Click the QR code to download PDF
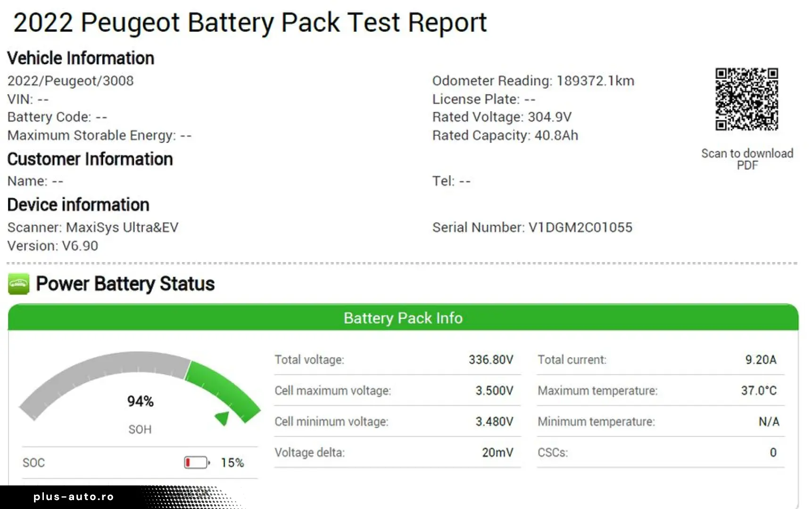 (x=747, y=99)
